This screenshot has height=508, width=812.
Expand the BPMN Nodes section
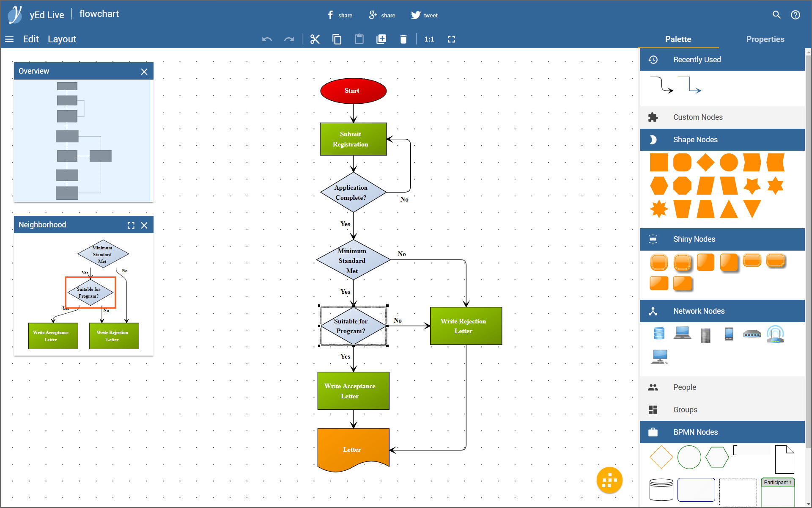click(695, 431)
